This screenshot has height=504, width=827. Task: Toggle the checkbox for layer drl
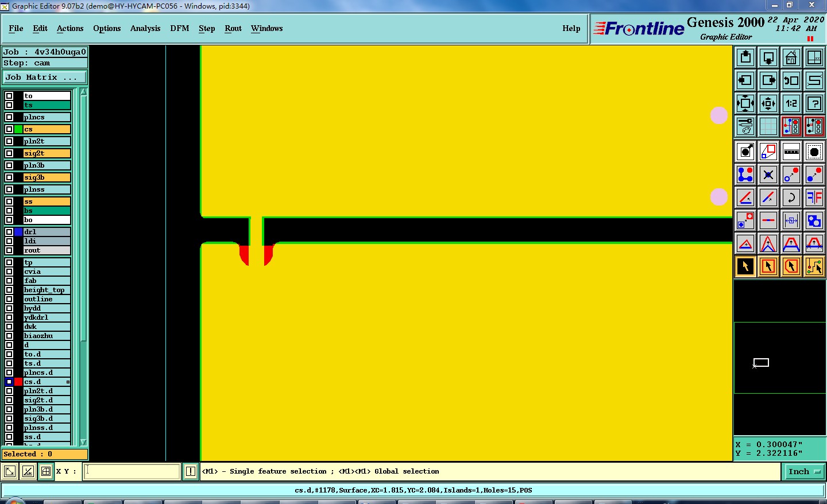tap(9, 232)
